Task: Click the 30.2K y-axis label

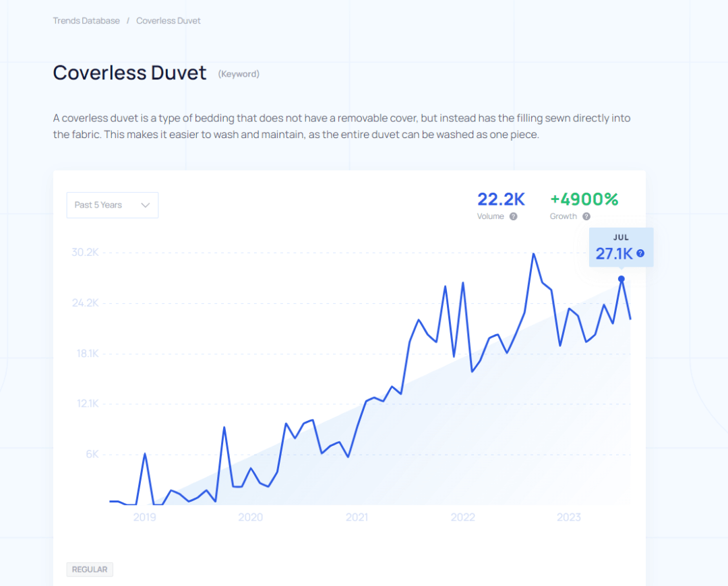Action: pos(85,253)
